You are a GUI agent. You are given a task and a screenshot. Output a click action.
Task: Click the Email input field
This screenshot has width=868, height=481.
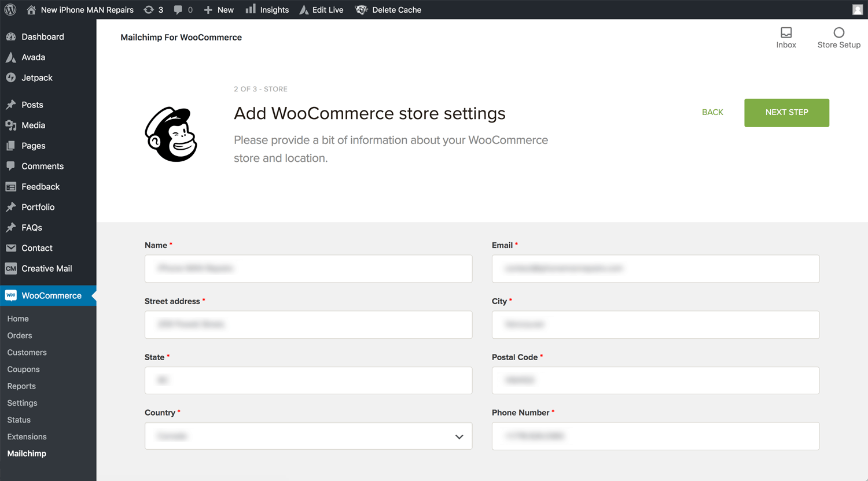pos(656,269)
